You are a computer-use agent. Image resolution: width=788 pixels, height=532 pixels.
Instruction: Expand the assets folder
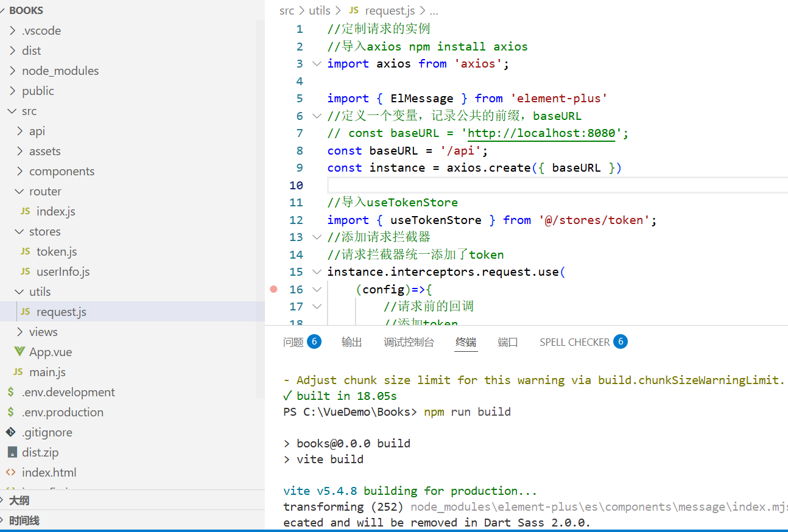(20, 151)
